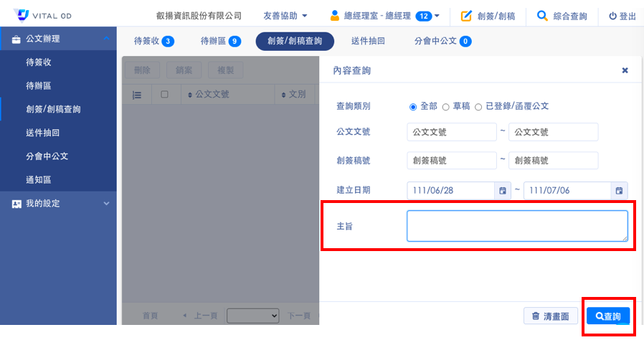Viewport: 644px width, 340px height.
Task: Tick the select-all checkbox in the table header
Action: coord(164,95)
